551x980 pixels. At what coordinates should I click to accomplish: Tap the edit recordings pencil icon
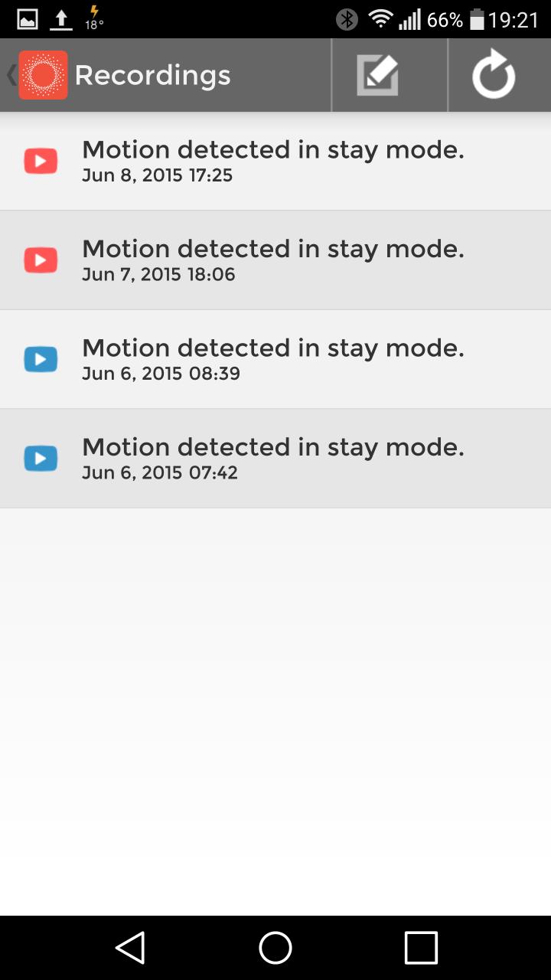pos(378,76)
